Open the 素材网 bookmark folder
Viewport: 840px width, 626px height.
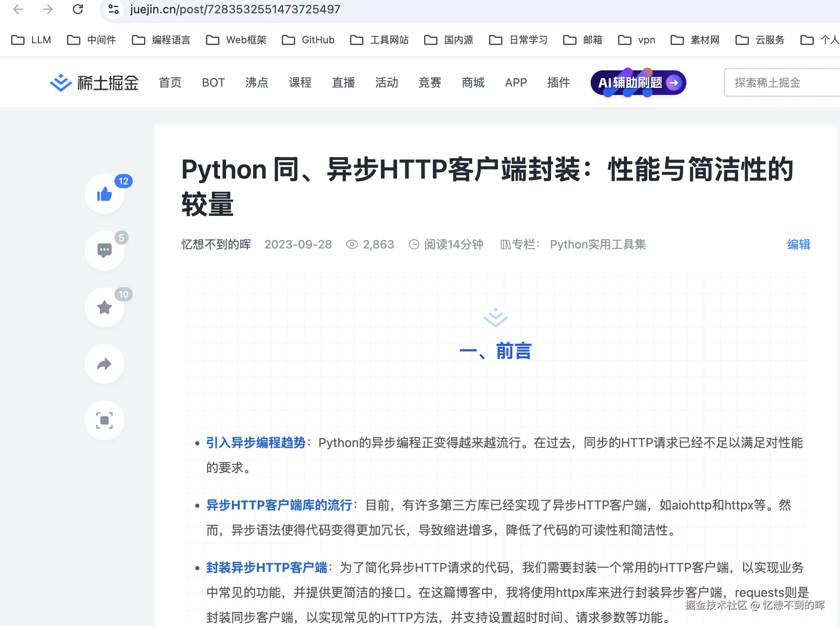pos(695,40)
